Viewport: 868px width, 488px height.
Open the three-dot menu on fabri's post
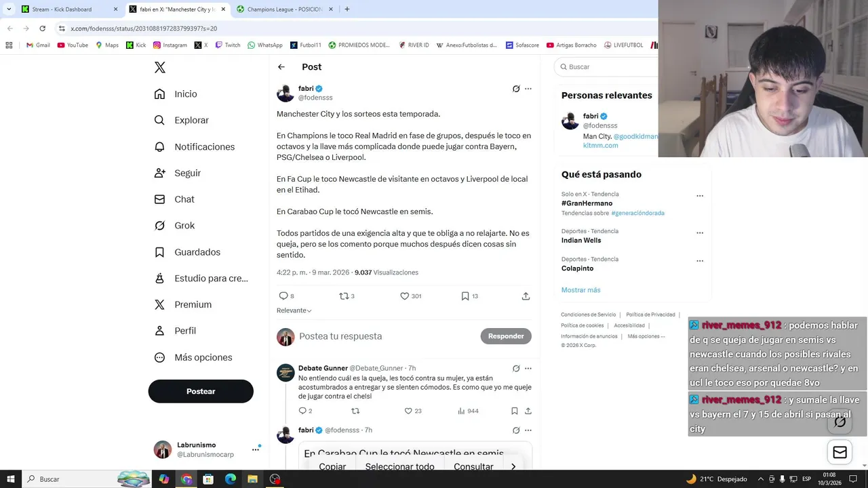[528, 89]
